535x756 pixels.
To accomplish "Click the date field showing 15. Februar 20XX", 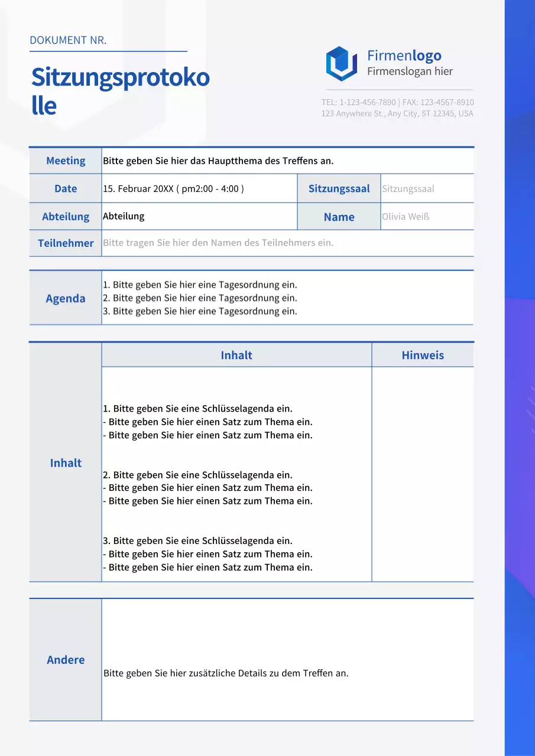I will 173,189.
